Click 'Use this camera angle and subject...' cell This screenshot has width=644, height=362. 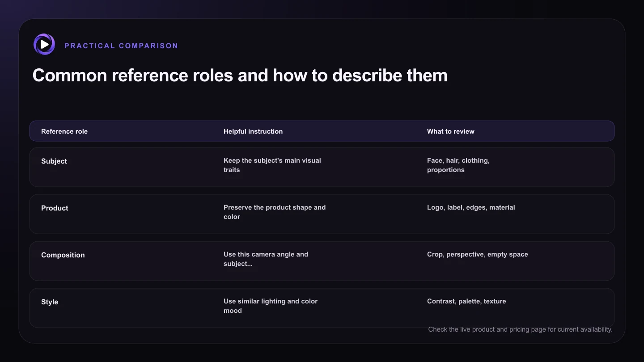point(266,259)
